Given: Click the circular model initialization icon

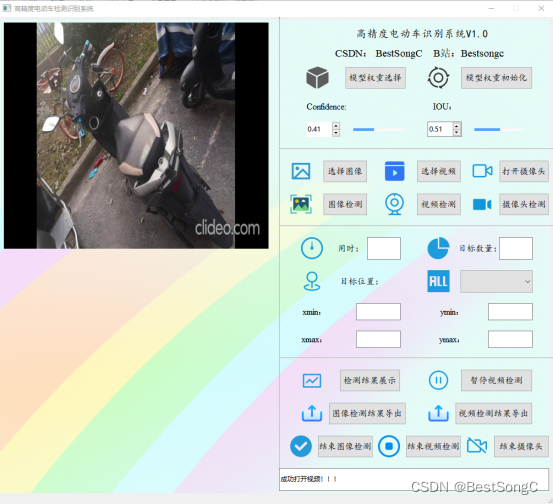Looking at the screenshot, I should [438, 78].
